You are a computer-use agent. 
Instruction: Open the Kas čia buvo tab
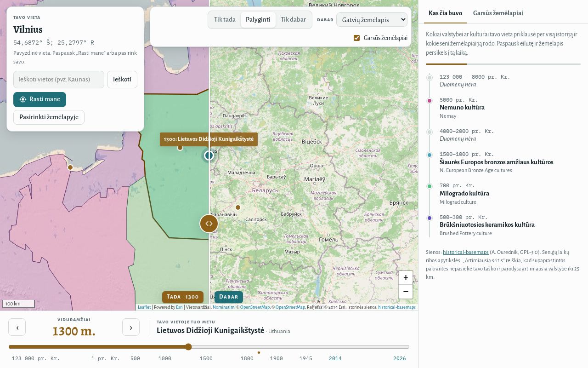pos(445,13)
